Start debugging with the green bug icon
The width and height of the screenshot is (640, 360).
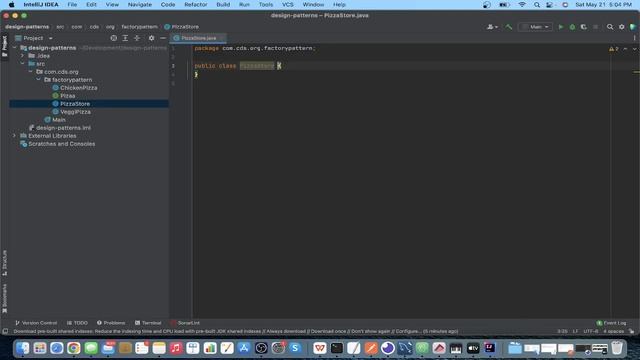[572, 27]
